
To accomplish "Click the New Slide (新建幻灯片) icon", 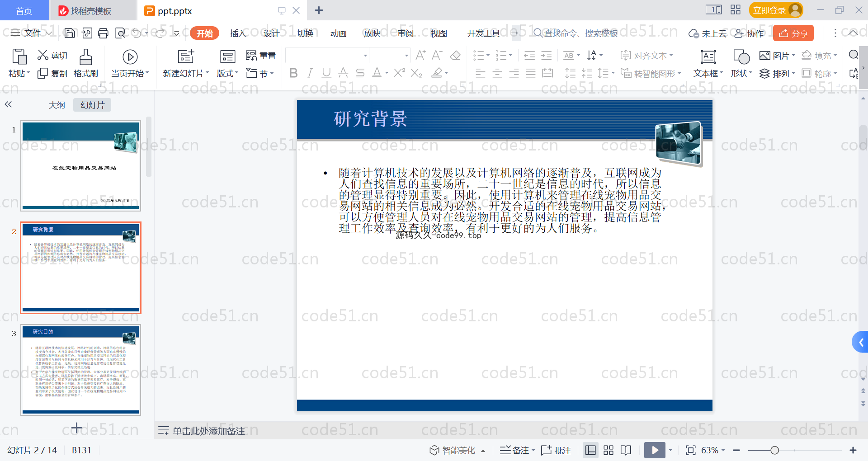I will (x=186, y=56).
